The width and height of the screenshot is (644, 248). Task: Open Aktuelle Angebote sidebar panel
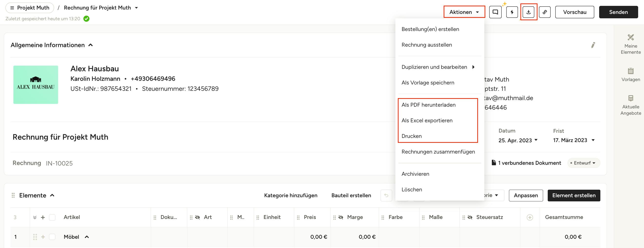(631, 105)
